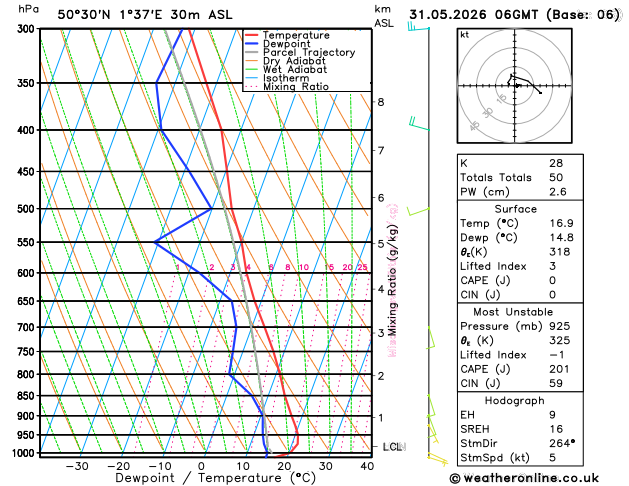Click the green wind barb at 500 hPa
The height and width of the screenshot is (486, 629).
point(418,211)
